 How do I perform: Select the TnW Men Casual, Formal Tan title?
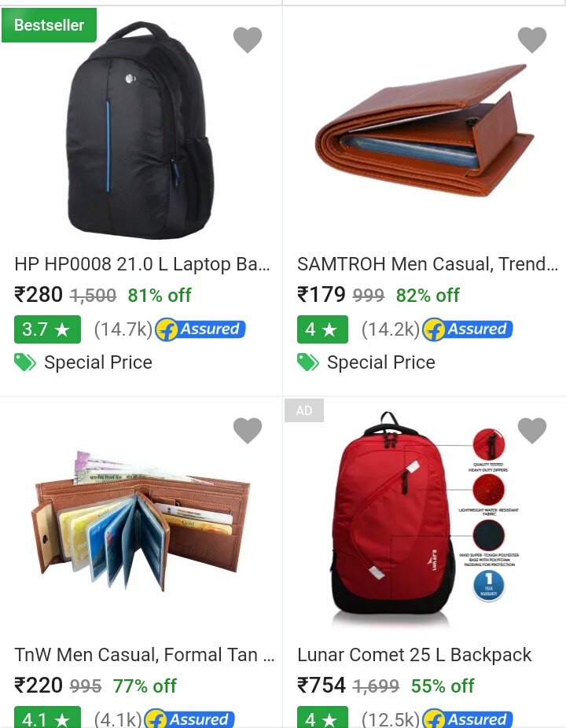(x=145, y=655)
